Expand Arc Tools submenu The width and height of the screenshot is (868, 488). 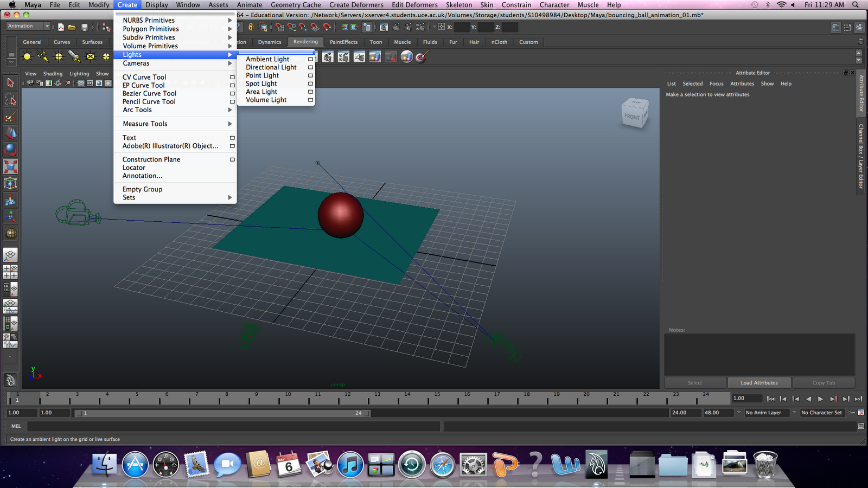(175, 110)
